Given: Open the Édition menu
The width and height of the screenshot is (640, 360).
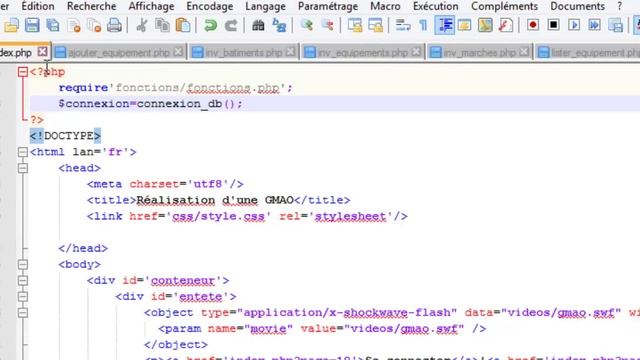Looking at the screenshot, I should click(38, 6).
